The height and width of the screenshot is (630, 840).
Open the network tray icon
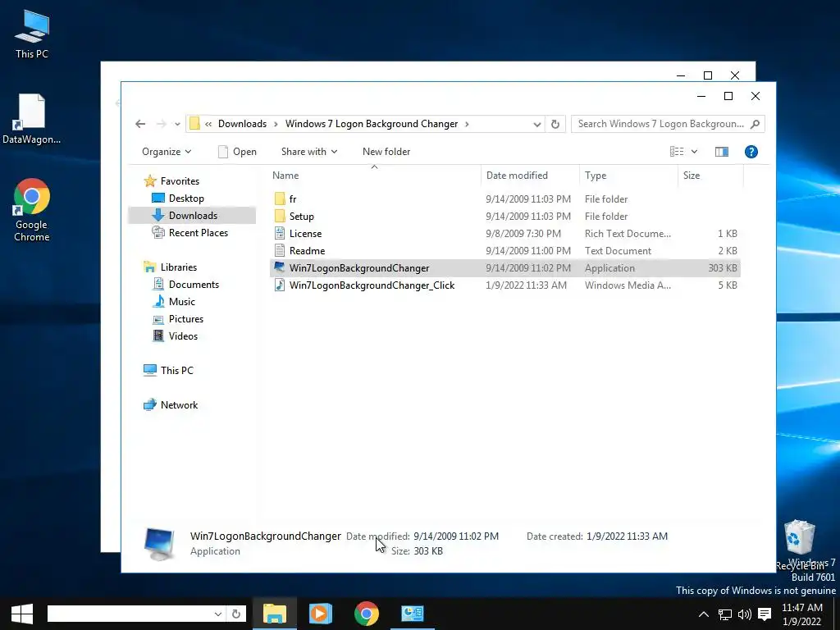coord(725,614)
